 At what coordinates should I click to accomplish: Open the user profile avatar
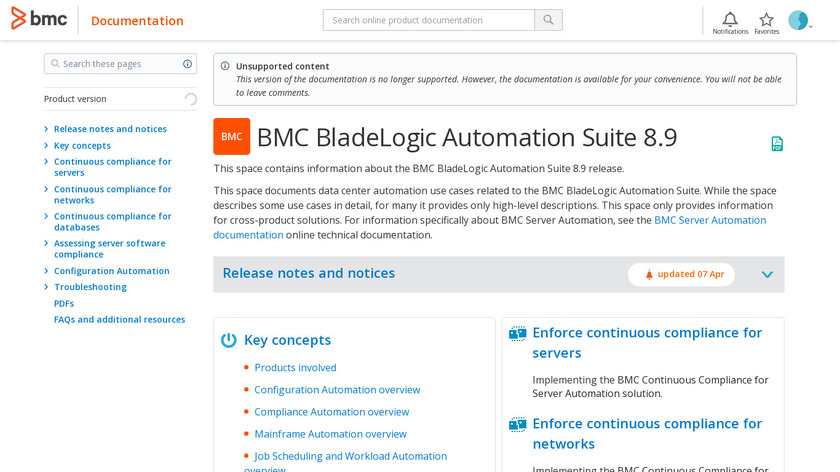[x=798, y=20]
